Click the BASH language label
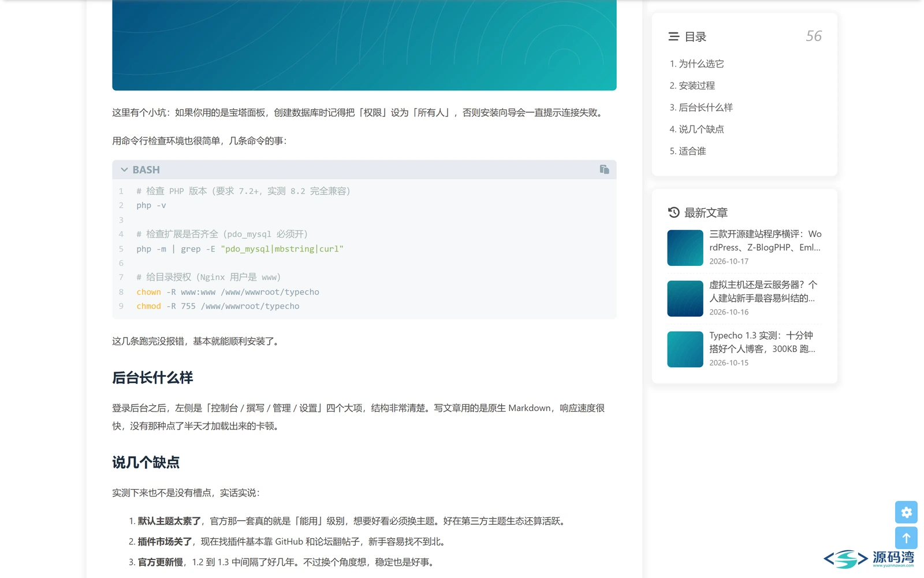Image resolution: width=924 pixels, height=578 pixels. pyautogui.click(x=146, y=170)
